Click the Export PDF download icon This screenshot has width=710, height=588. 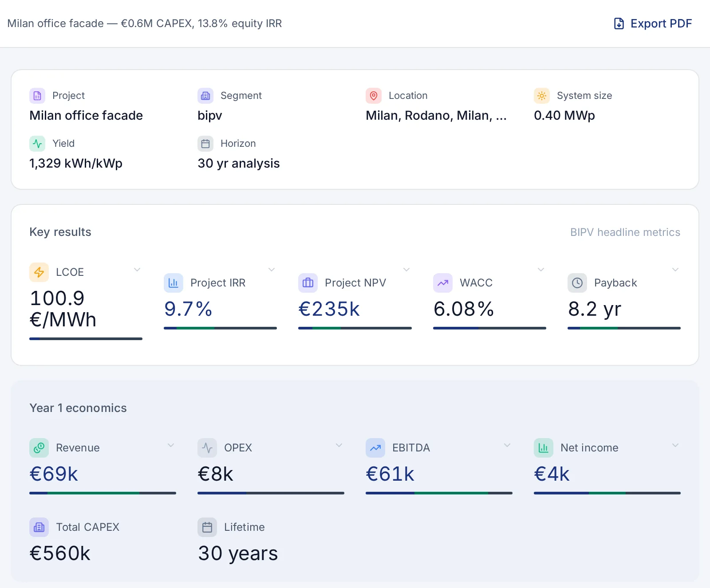click(619, 24)
